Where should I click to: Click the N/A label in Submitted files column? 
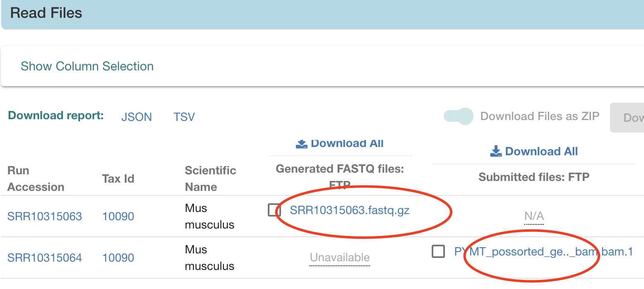(534, 216)
